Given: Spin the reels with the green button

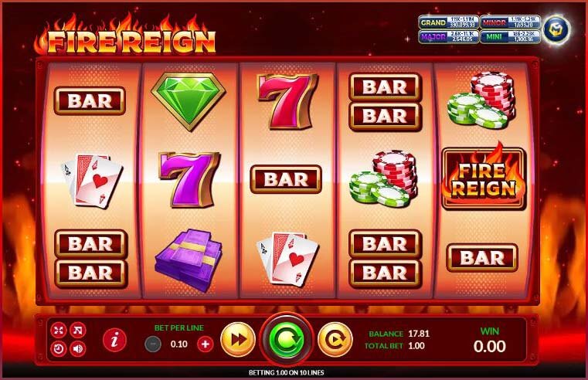Looking at the screenshot, I should 287,340.
